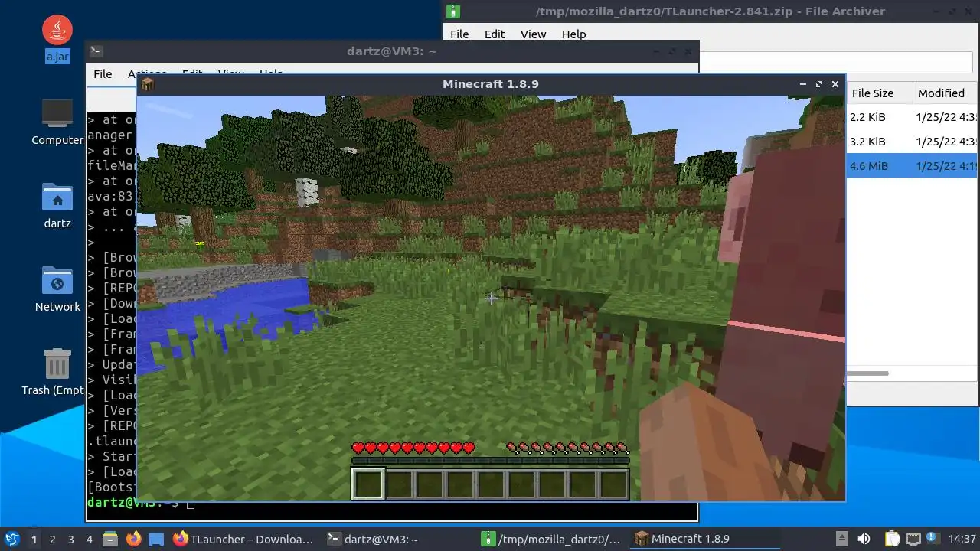Open Edit menu in File Archiver

(495, 34)
